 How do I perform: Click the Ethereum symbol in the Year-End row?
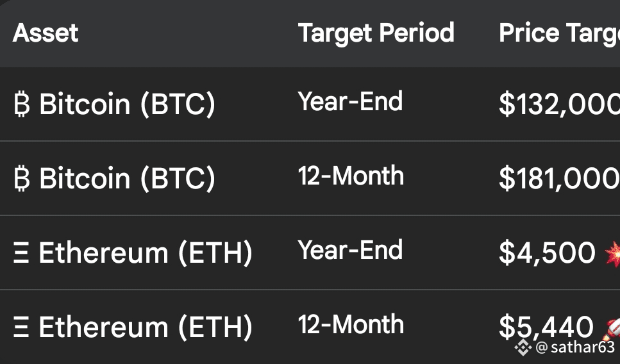point(21,254)
